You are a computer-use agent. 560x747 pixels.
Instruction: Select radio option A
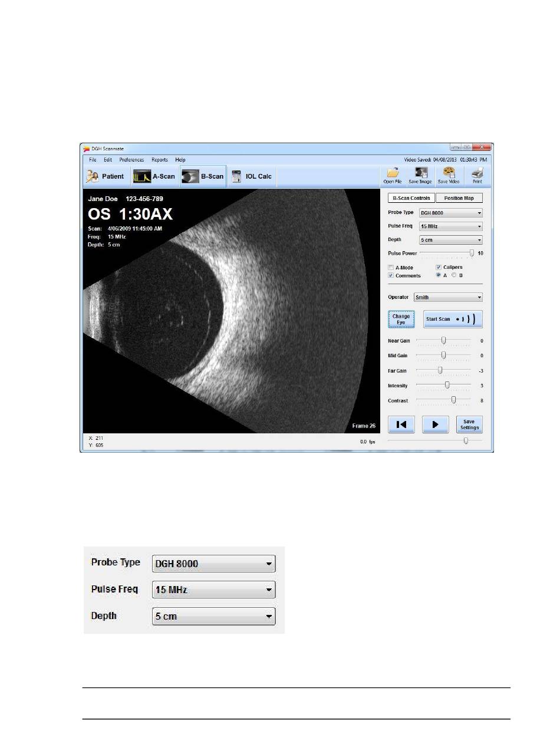click(x=439, y=275)
